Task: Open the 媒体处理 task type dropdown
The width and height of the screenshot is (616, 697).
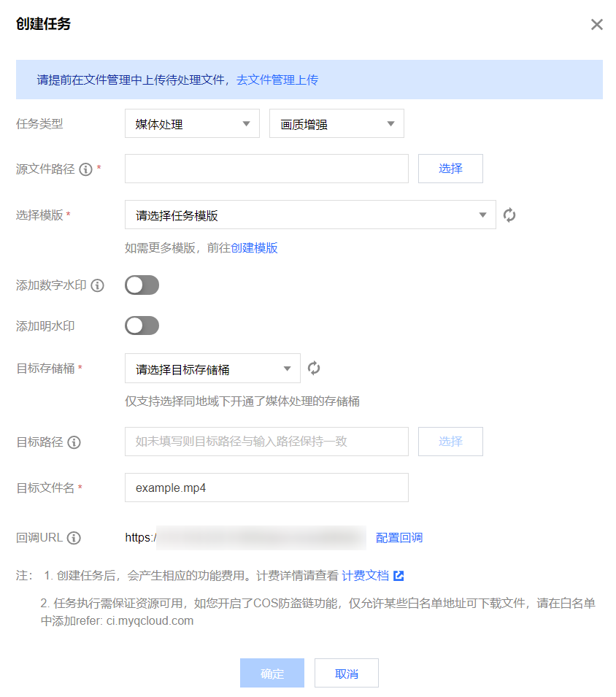Action: coord(192,124)
